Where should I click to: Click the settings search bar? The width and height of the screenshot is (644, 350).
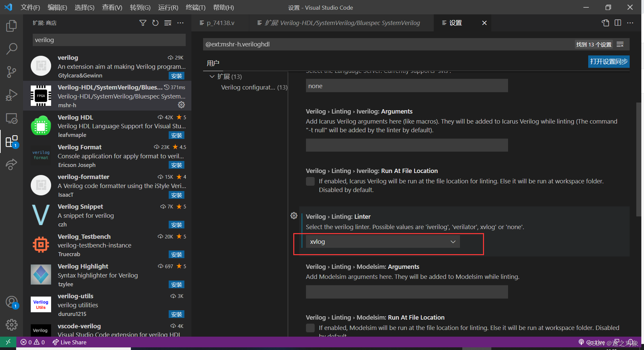pyautogui.click(x=387, y=44)
